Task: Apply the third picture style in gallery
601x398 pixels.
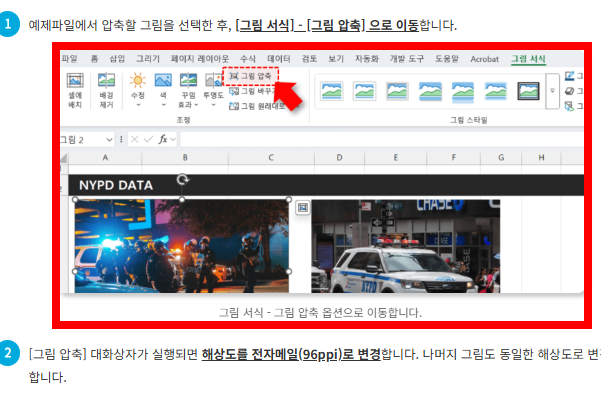Action: pos(397,91)
